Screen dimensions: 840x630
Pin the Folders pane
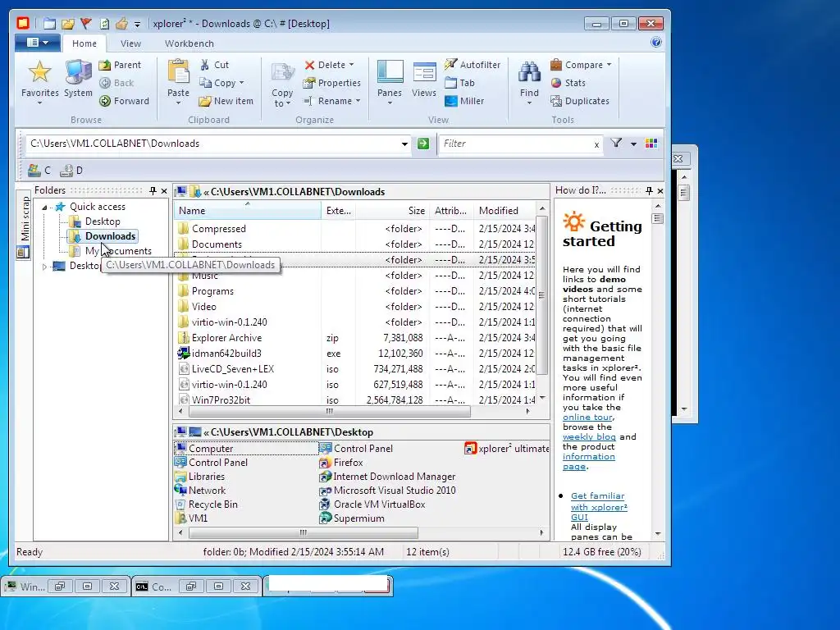pos(153,190)
